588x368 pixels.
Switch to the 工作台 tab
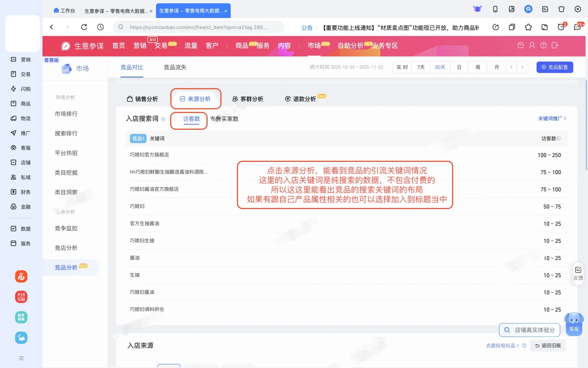64,11
